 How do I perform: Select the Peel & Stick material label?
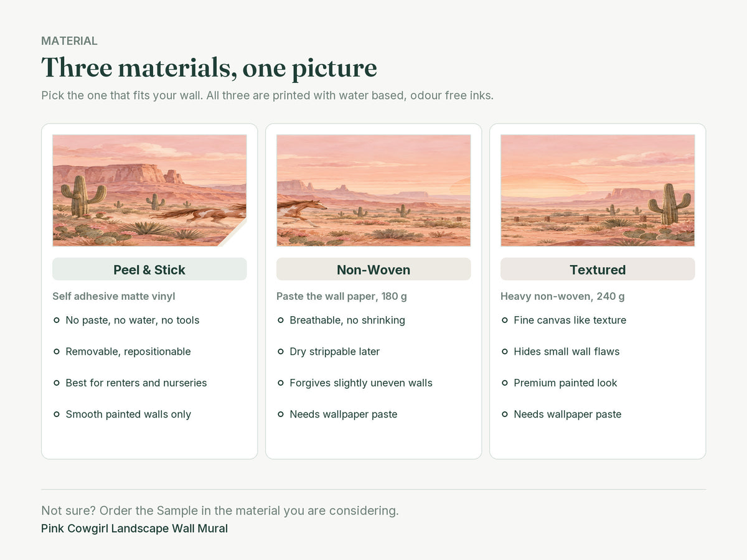(x=149, y=269)
